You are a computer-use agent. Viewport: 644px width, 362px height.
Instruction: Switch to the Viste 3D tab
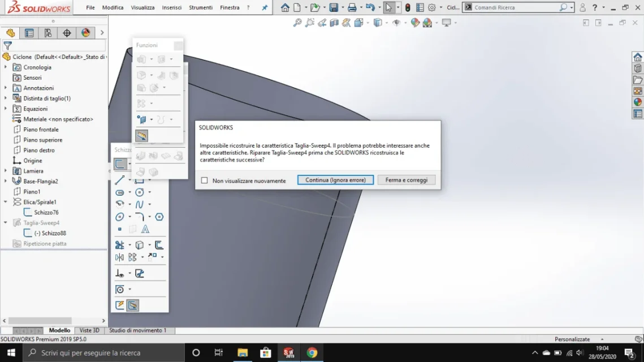(x=89, y=330)
